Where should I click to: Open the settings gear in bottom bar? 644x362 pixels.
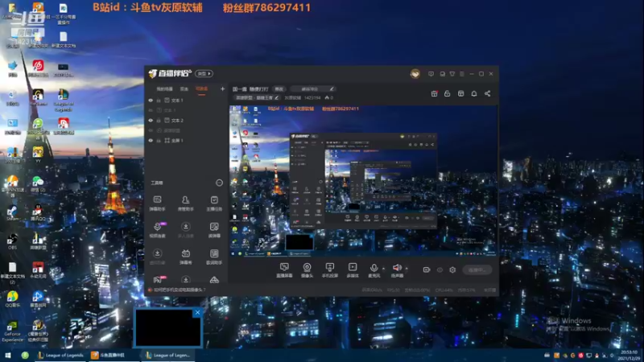point(452,269)
